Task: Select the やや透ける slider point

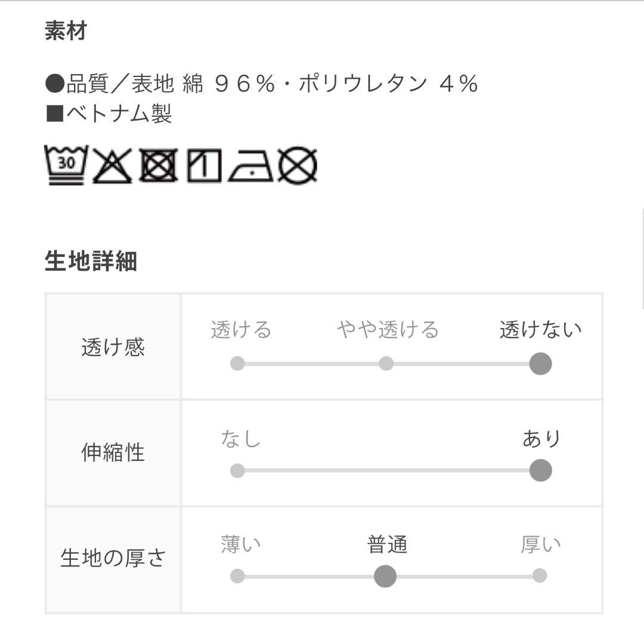Action: click(x=386, y=363)
